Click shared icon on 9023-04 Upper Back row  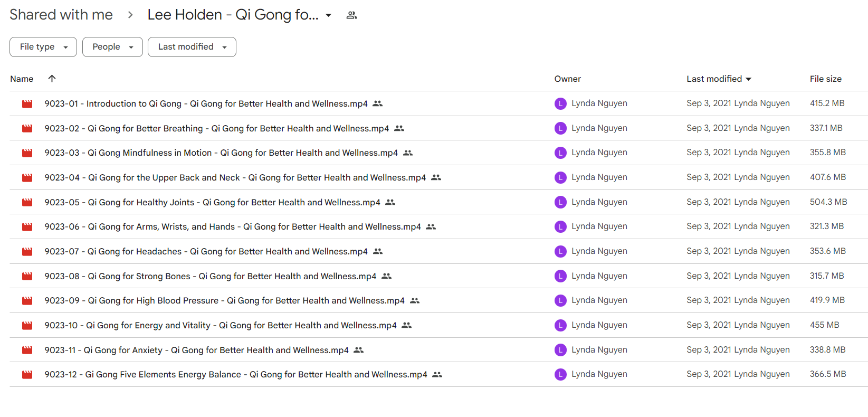tap(436, 177)
